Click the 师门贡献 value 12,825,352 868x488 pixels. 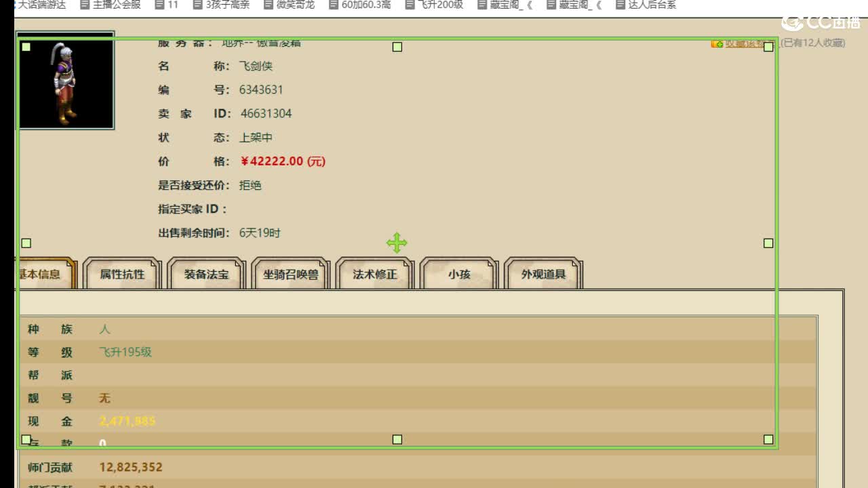pyautogui.click(x=131, y=468)
